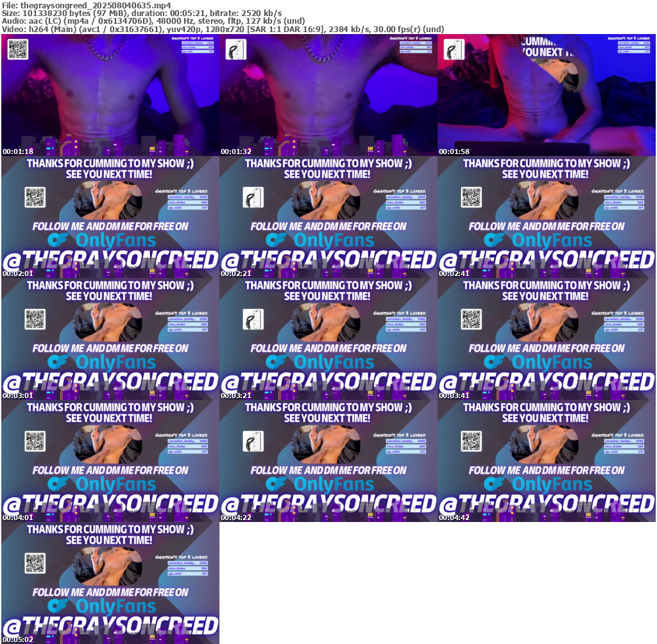Select the thumbnail frame at 00:01:18
Viewport: 657px width, 644px height.
(x=110, y=95)
